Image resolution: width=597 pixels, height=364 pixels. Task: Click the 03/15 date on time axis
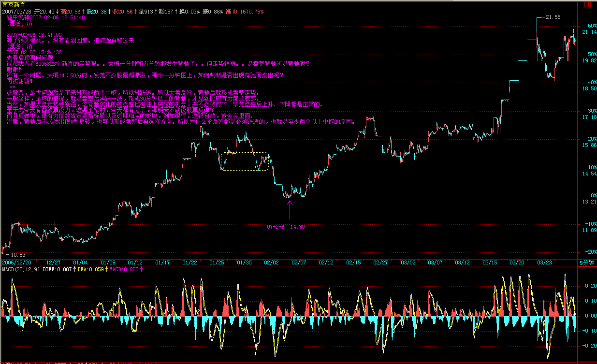coord(491,262)
